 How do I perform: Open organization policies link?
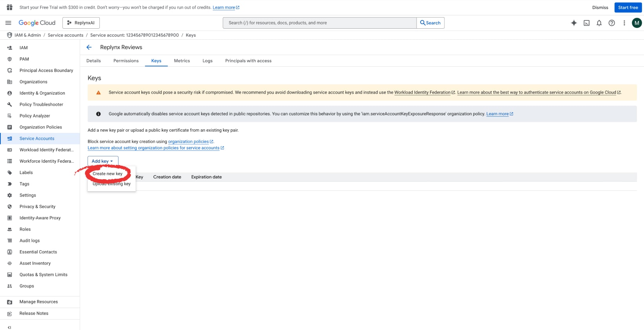190,141
